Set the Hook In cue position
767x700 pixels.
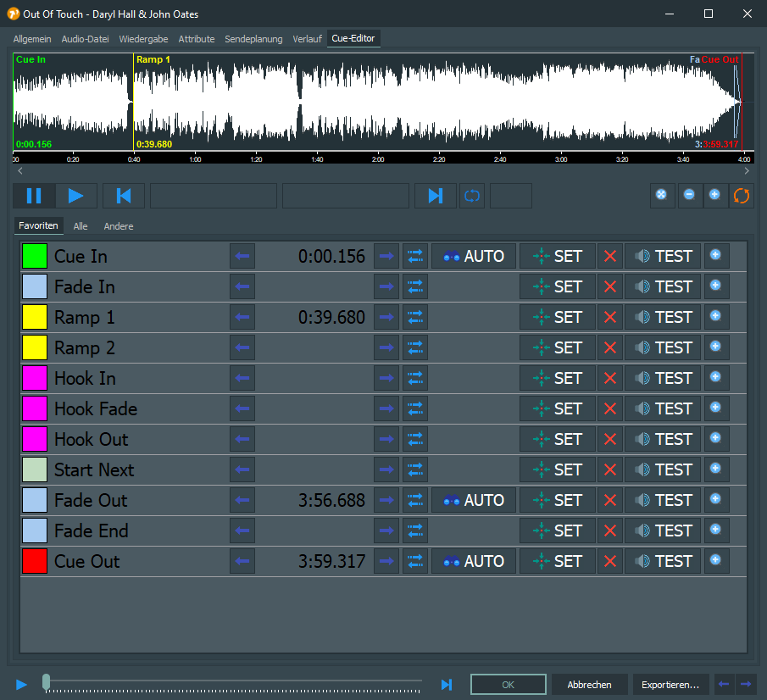558,378
